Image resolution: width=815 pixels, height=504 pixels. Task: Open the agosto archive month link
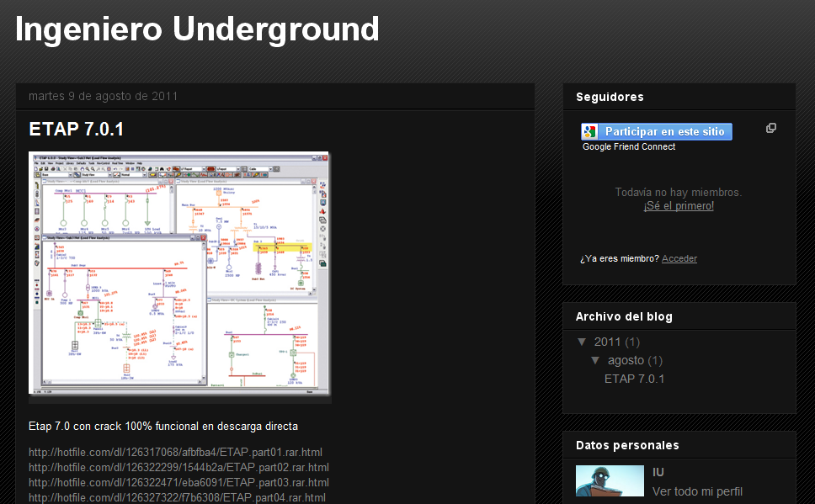[626, 360]
